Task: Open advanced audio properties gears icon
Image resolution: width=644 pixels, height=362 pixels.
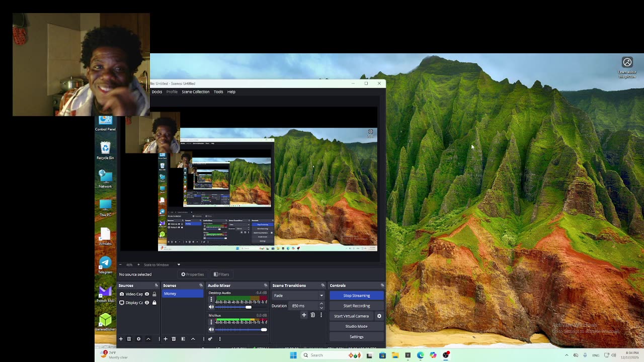Action: (x=210, y=339)
